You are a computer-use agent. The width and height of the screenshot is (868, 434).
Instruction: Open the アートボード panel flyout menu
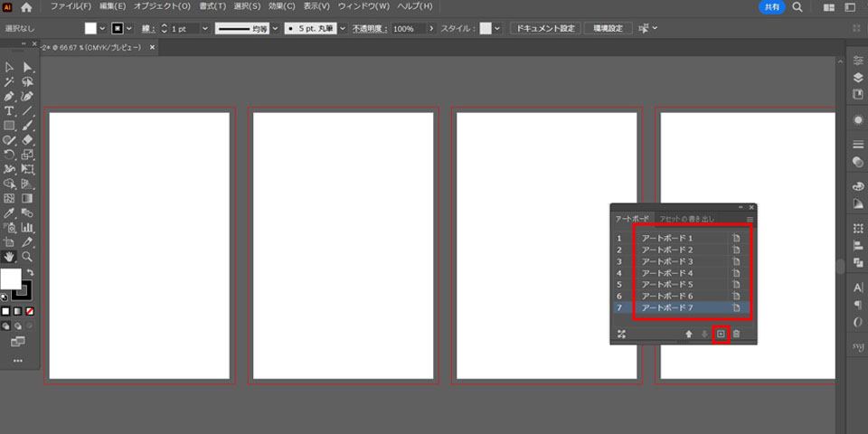[750, 219]
